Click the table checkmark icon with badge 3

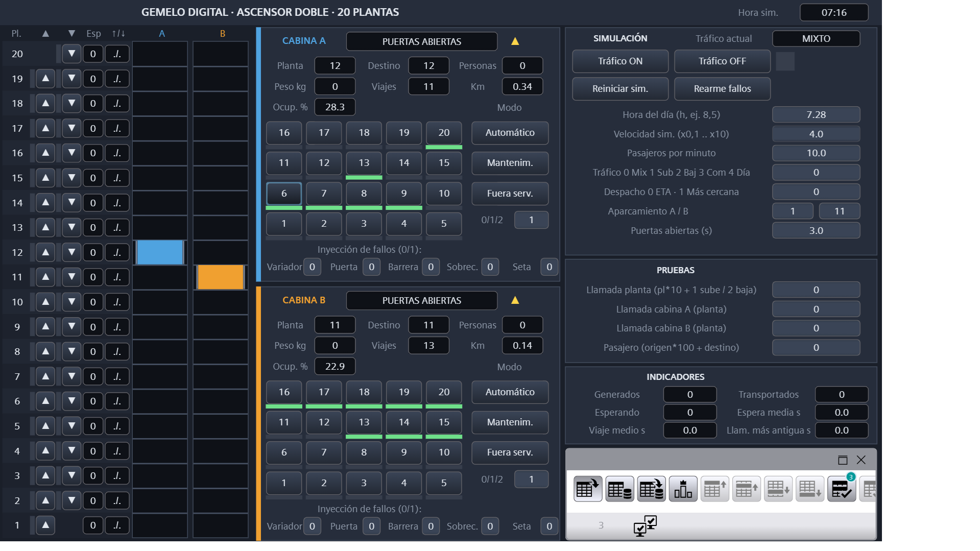pos(841,489)
